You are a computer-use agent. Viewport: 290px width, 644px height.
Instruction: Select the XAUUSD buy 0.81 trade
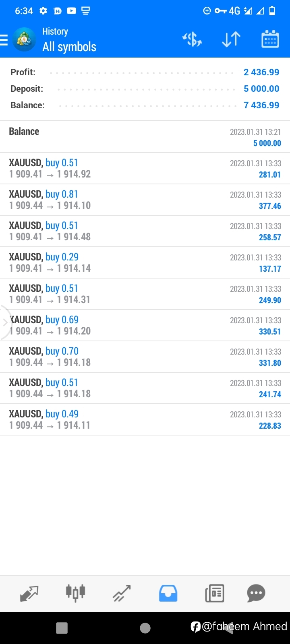(x=145, y=200)
